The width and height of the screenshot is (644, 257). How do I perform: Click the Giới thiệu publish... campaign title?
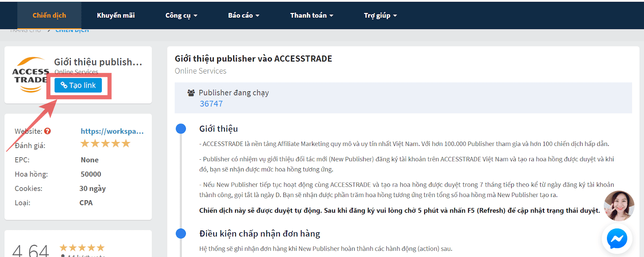point(98,62)
